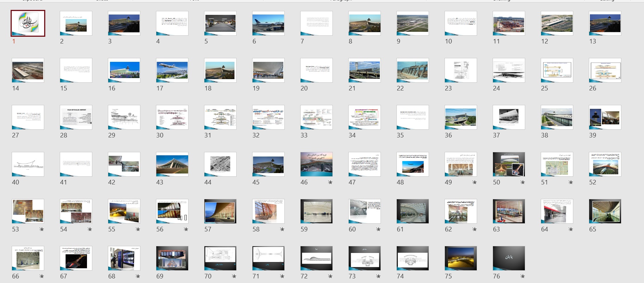
Task: Click the slide number label 13
Action: click(x=592, y=41)
